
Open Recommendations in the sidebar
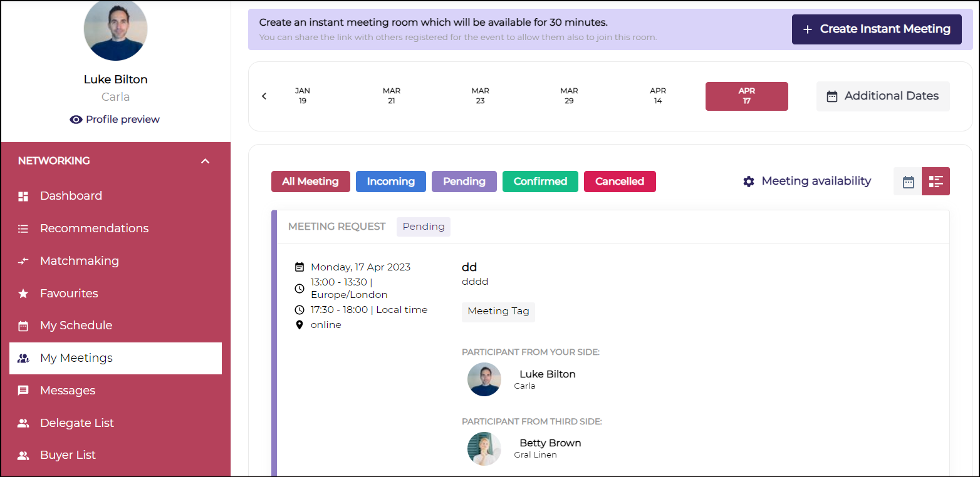point(94,228)
